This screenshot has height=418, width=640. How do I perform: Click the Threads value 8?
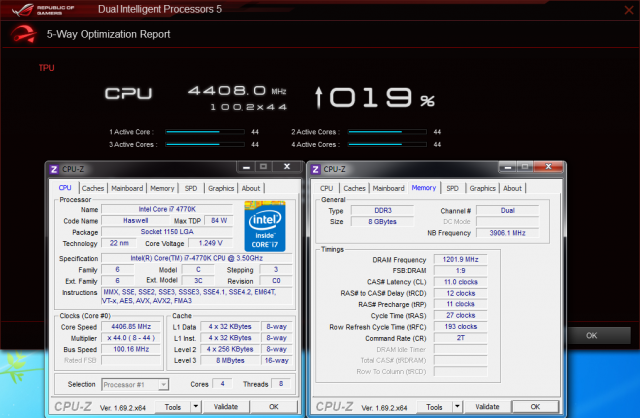coord(281,384)
